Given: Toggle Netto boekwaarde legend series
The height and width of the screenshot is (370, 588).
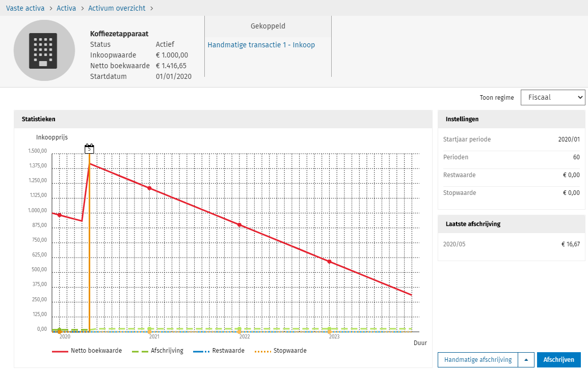Looking at the screenshot, I should [x=87, y=351].
